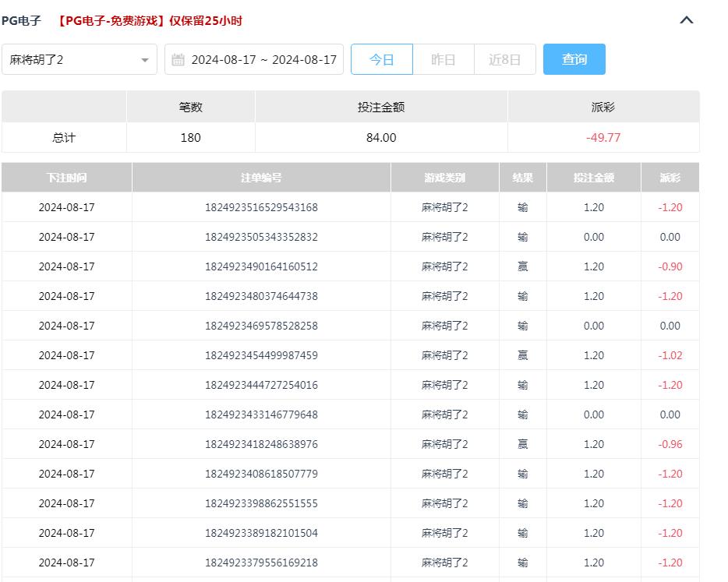Click the 结果 column header
Image resolution: width=728 pixels, height=582 pixels.
[x=522, y=177]
